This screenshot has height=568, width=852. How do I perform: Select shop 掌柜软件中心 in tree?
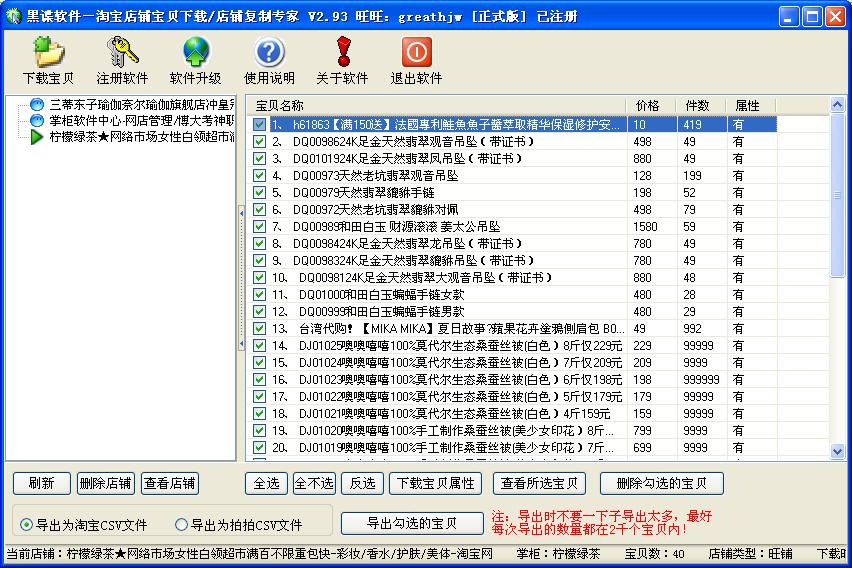point(132,120)
